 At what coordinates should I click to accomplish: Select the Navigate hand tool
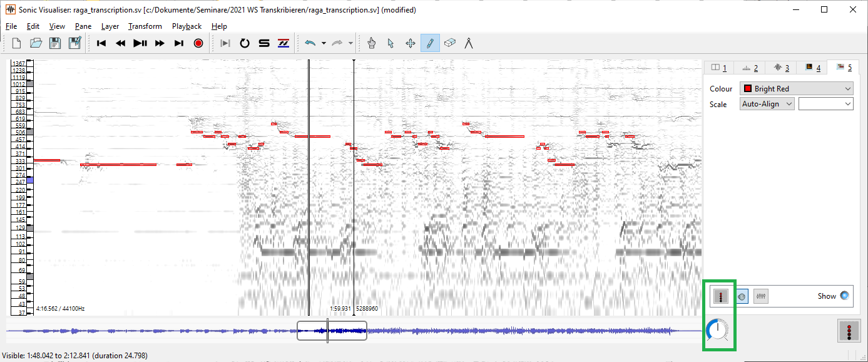coord(371,43)
